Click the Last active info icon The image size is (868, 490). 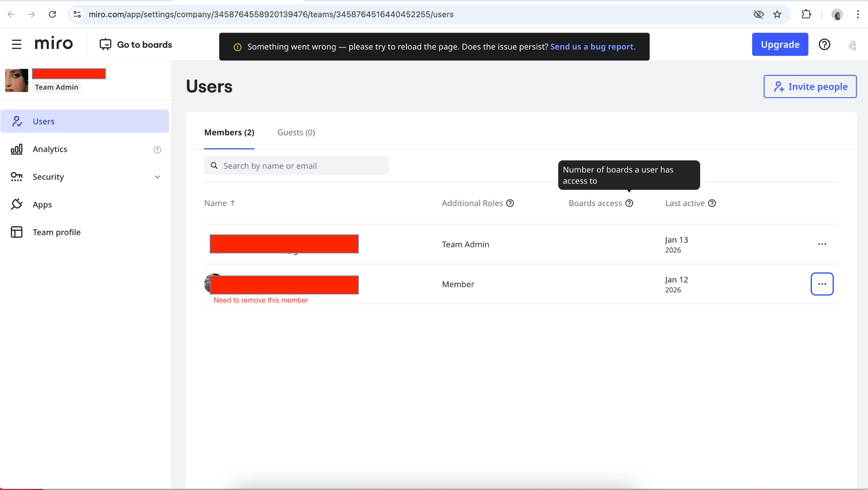coord(712,203)
